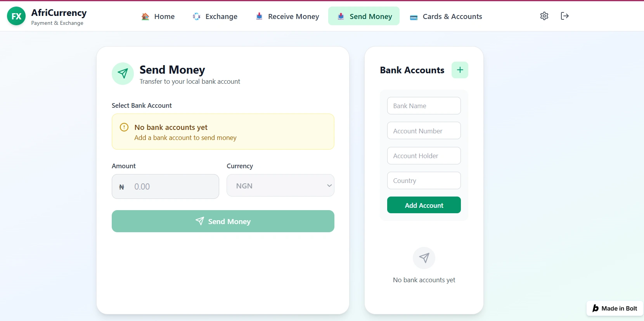Viewport: 644px width, 321px height.
Task: Open the Receive Money tab
Action: tap(287, 16)
